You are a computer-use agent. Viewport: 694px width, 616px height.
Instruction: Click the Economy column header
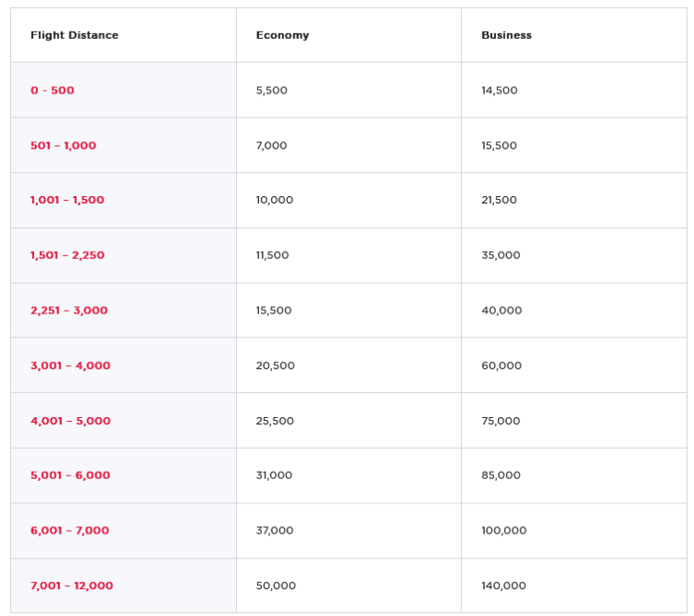point(282,35)
